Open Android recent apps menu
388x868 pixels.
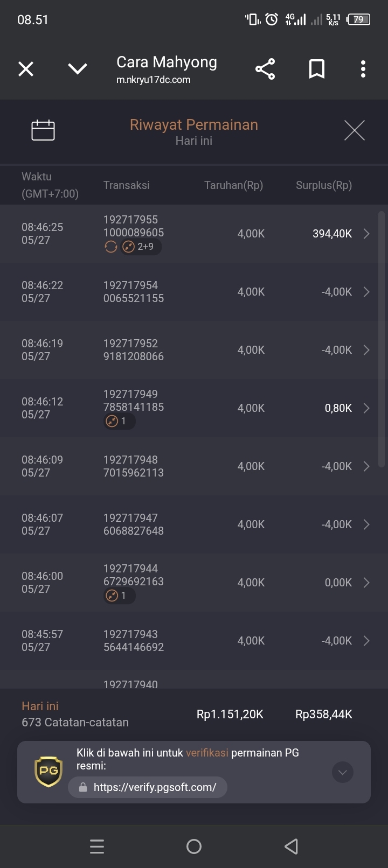[x=97, y=846]
